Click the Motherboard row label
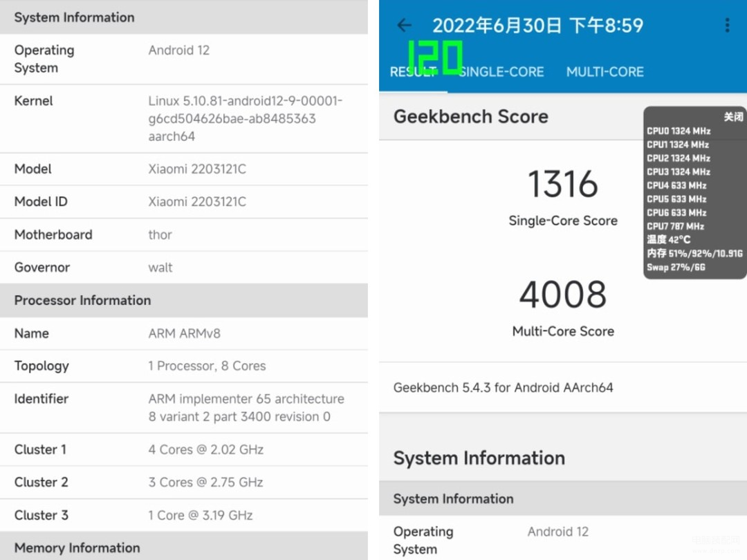This screenshot has height=560, width=747. [53, 235]
